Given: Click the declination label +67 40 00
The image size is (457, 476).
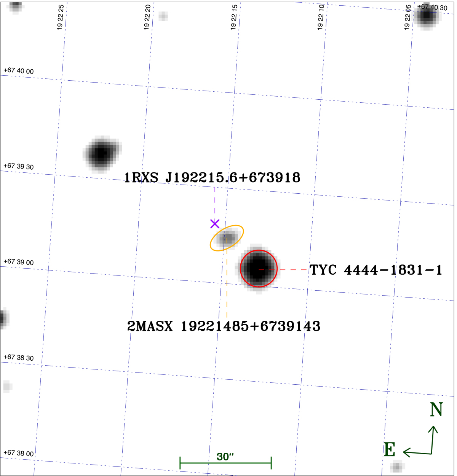Looking at the screenshot, I should pos(18,71).
